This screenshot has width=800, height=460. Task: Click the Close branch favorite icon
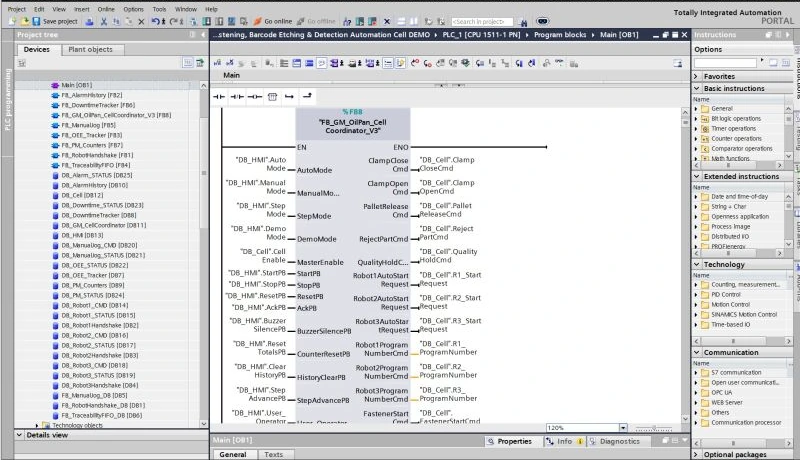(307, 96)
